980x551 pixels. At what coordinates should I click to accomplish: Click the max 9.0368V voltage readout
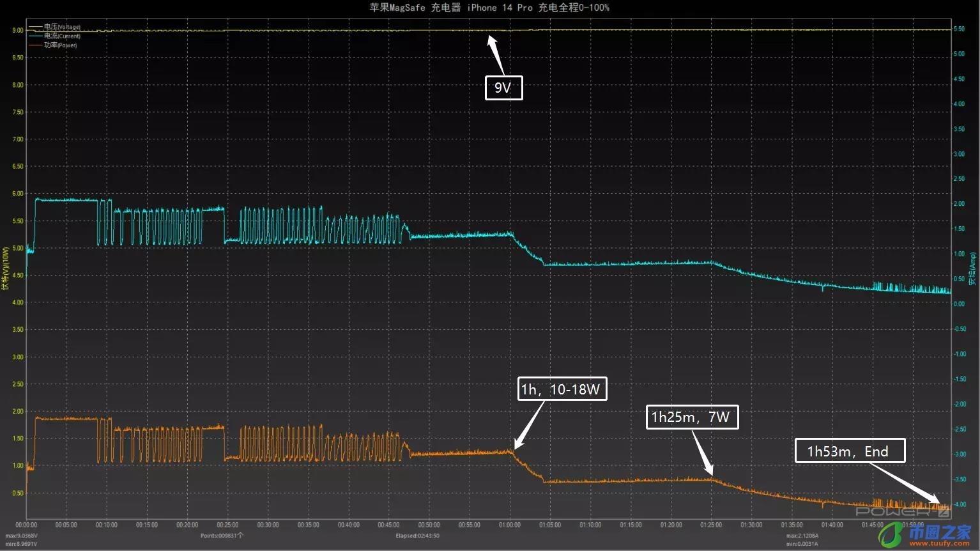coord(22,536)
